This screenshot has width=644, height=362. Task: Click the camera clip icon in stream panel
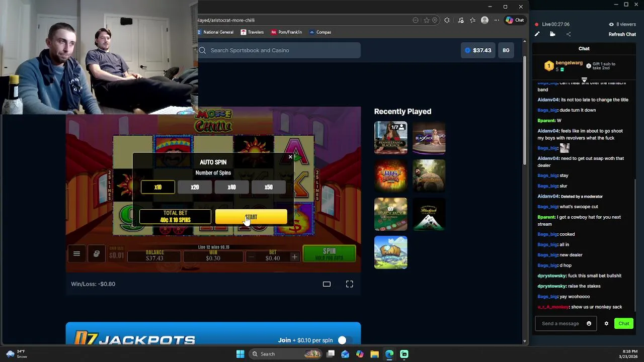pos(552,34)
